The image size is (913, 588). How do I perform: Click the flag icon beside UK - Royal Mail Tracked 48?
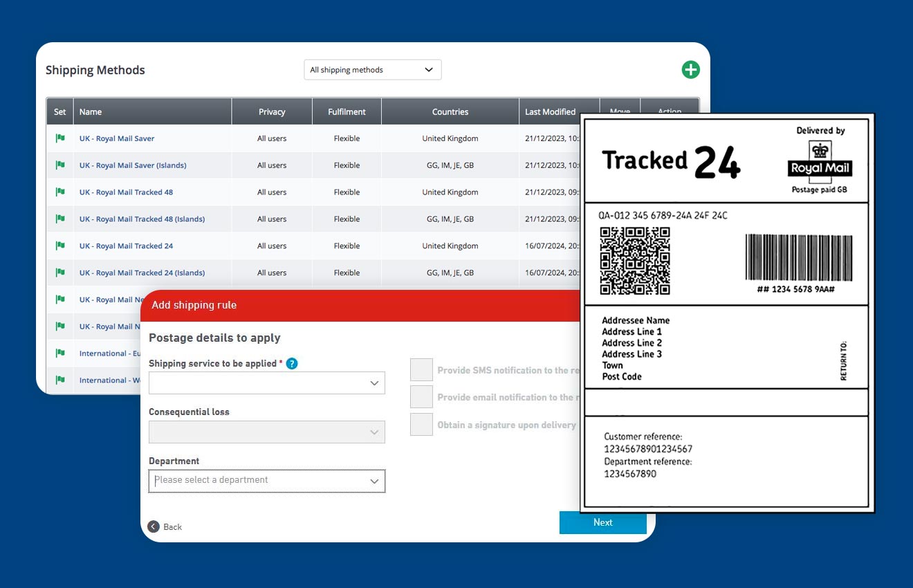pos(60,192)
